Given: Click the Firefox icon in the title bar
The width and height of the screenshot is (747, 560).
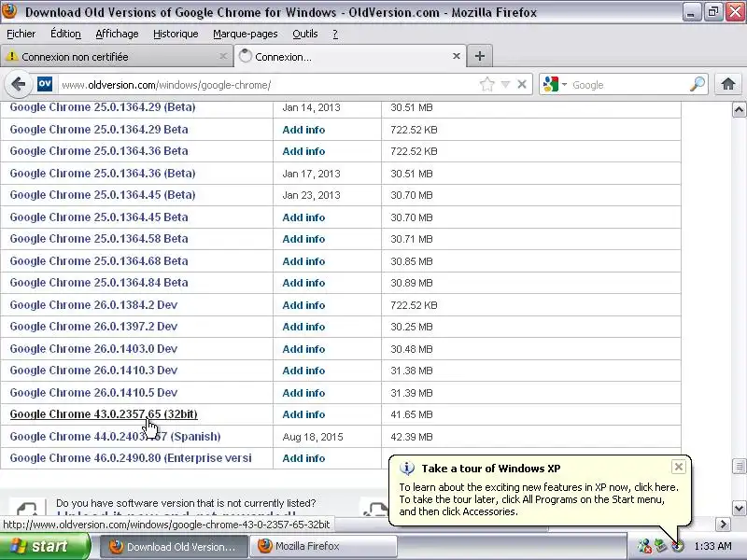Looking at the screenshot, I should tap(9, 11).
